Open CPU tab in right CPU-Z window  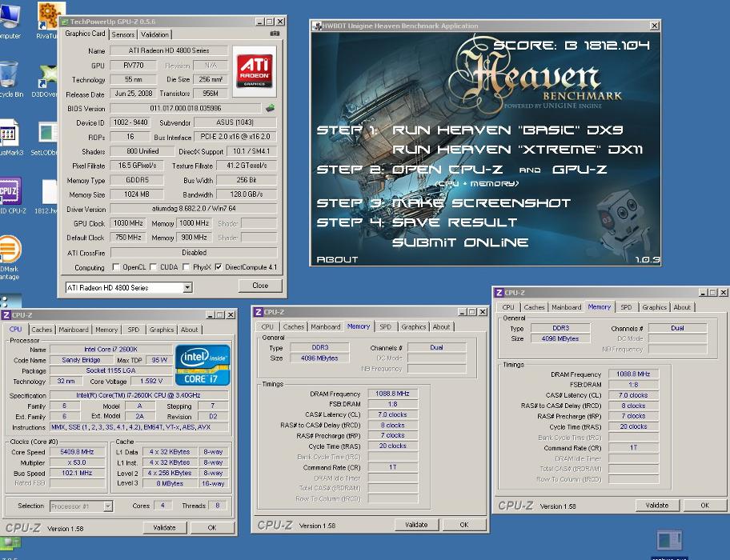point(508,307)
